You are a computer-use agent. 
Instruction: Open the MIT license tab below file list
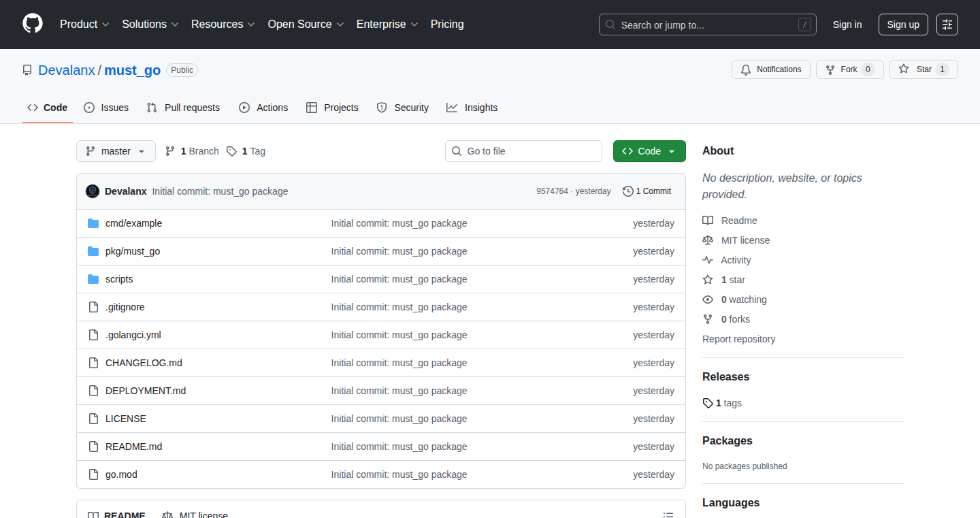click(195, 515)
